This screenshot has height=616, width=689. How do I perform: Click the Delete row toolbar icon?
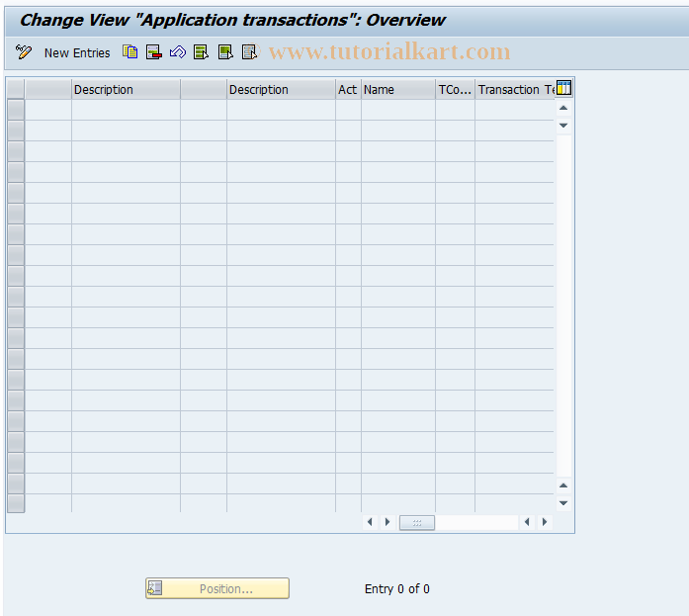point(154,52)
